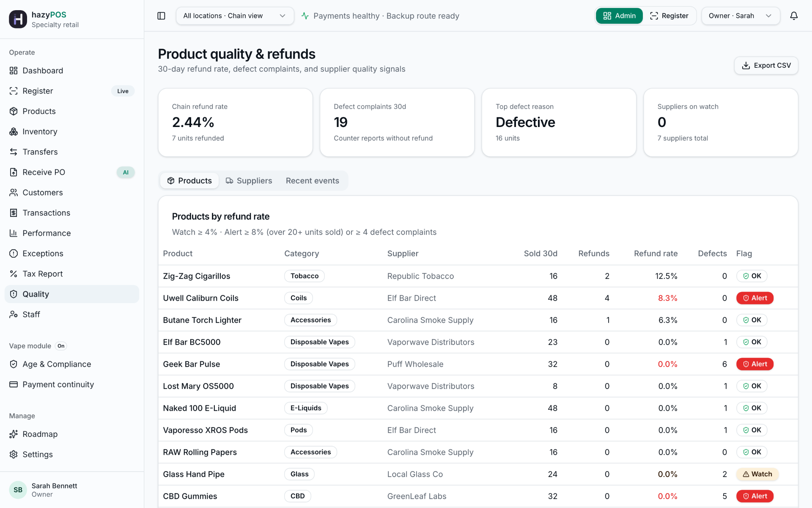Open the All locations dropdown

(x=235, y=16)
